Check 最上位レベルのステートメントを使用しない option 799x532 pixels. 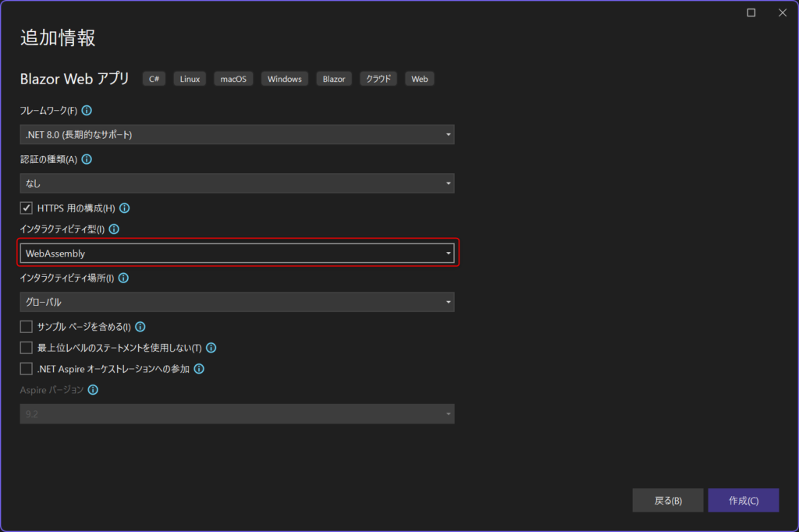click(26, 348)
